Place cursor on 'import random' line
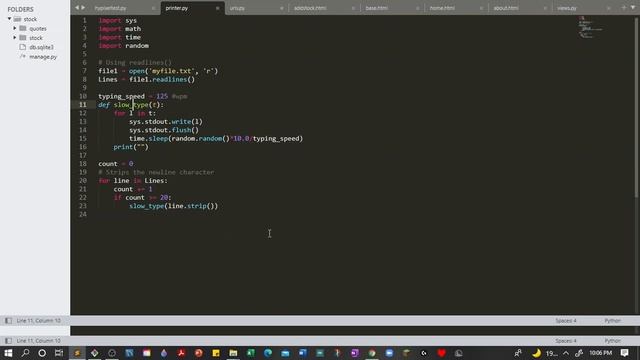 tap(123, 46)
